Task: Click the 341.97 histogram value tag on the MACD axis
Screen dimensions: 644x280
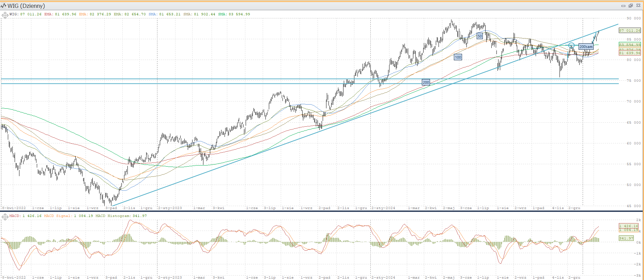Action: 626,238
